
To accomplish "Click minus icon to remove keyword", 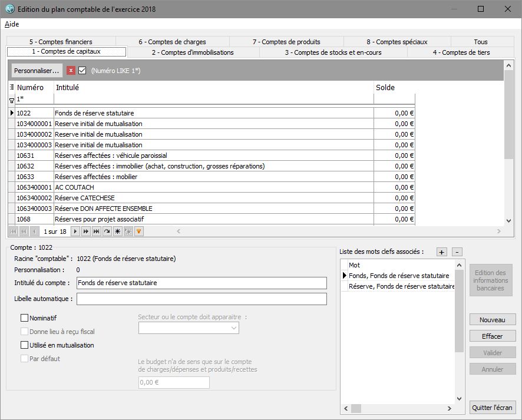I will [x=458, y=252].
